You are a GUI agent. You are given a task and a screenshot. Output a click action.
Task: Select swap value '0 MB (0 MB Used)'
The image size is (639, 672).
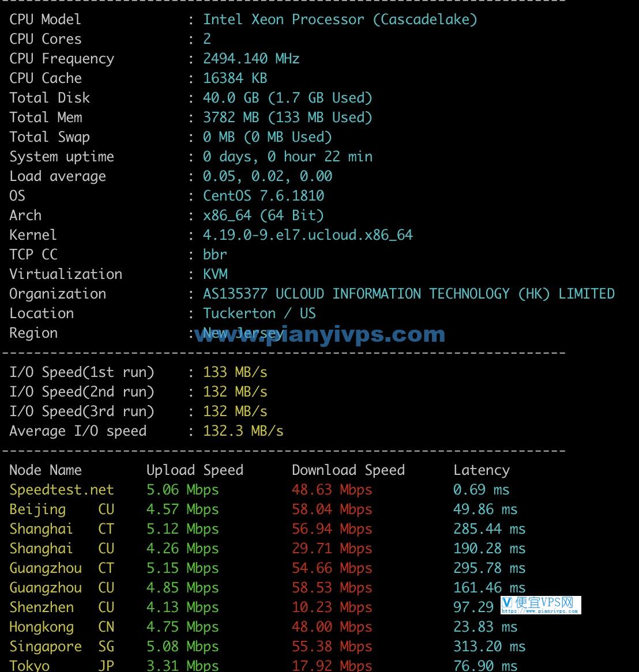267,137
